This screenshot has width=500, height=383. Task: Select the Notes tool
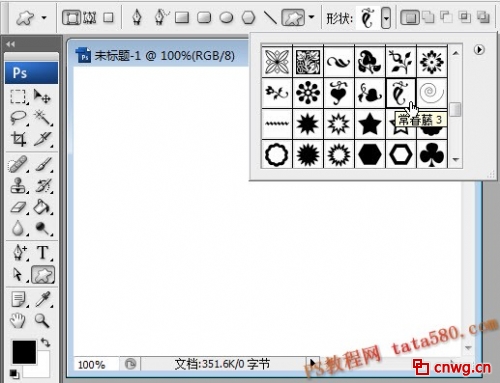coord(18,299)
